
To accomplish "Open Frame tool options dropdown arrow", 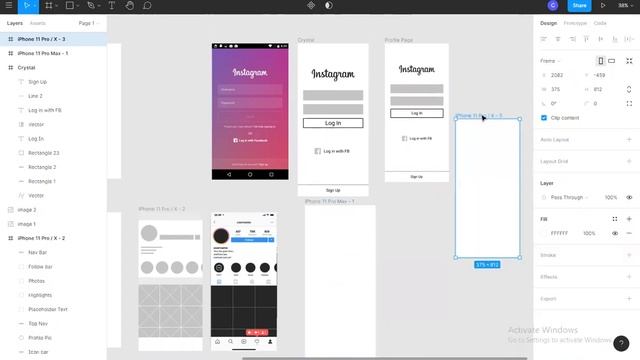I will point(56,6).
